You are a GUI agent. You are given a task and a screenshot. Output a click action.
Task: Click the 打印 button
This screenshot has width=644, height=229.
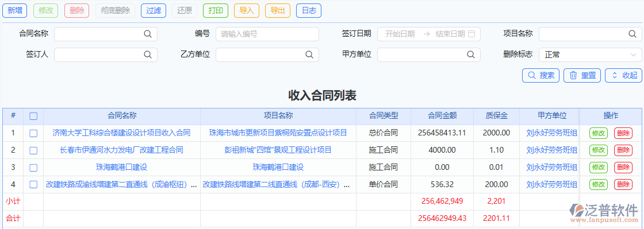[216, 11]
